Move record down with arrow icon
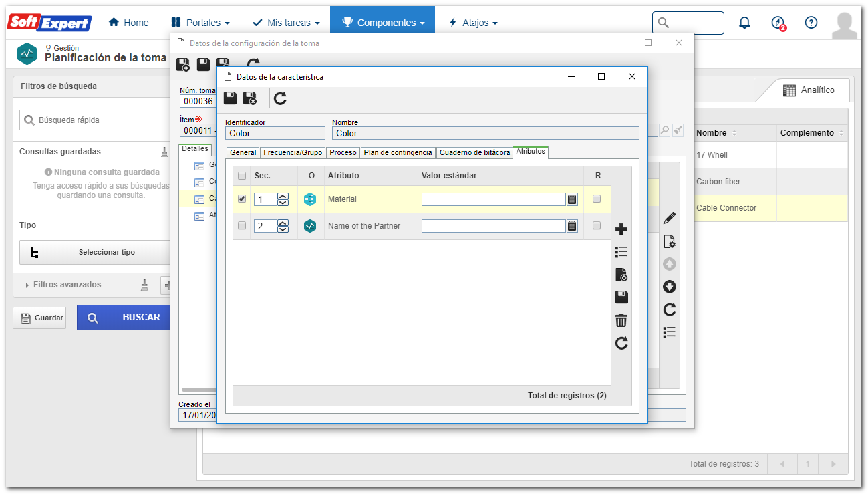868x494 pixels. click(x=670, y=287)
